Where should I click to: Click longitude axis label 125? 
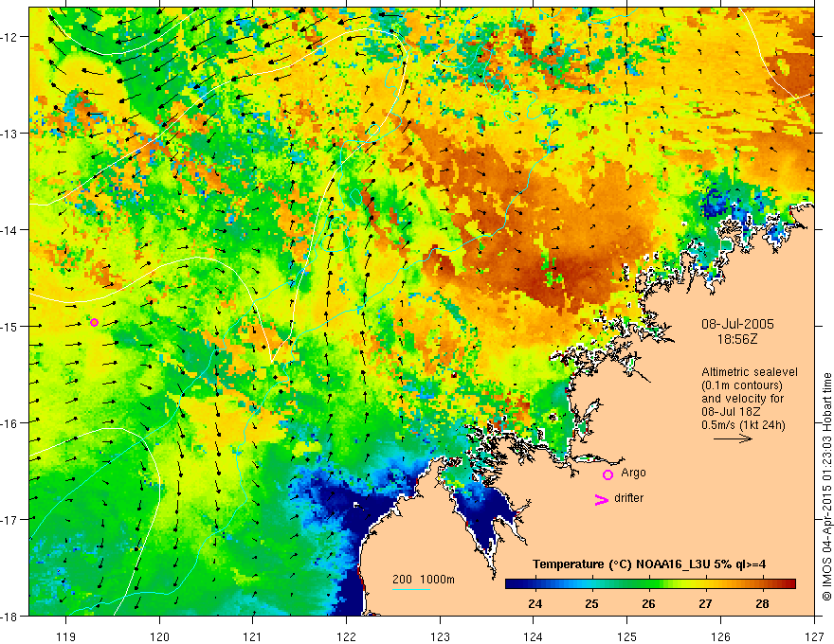tap(627, 636)
